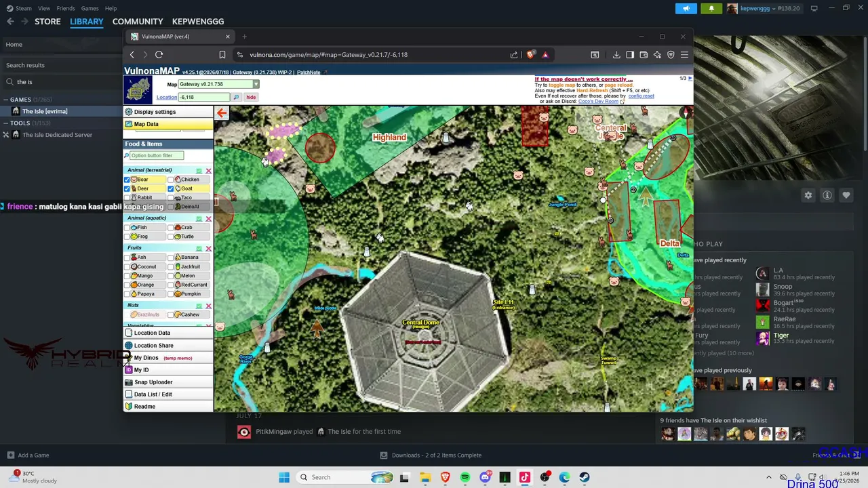
Task: Expand the Map Data panel
Action: click(168, 124)
